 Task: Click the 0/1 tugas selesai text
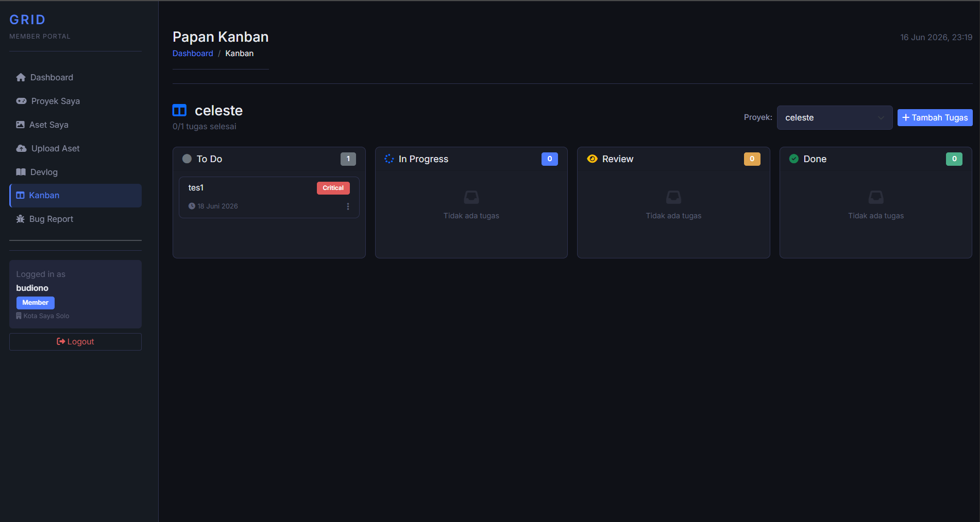(x=205, y=127)
